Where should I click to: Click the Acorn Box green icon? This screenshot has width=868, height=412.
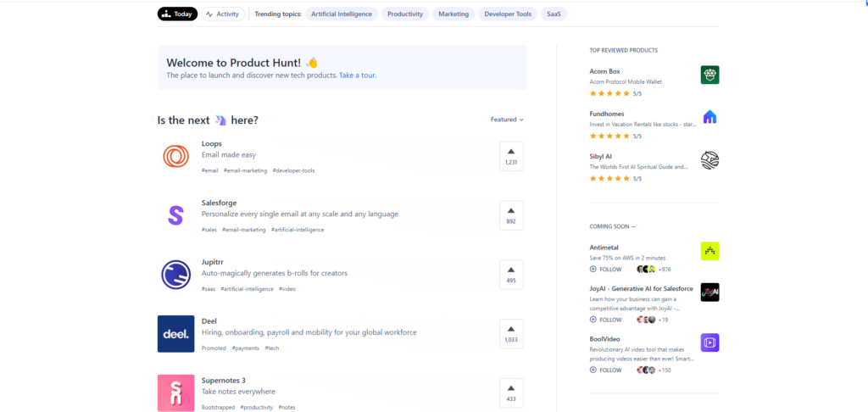pyautogui.click(x=709, y=75)
